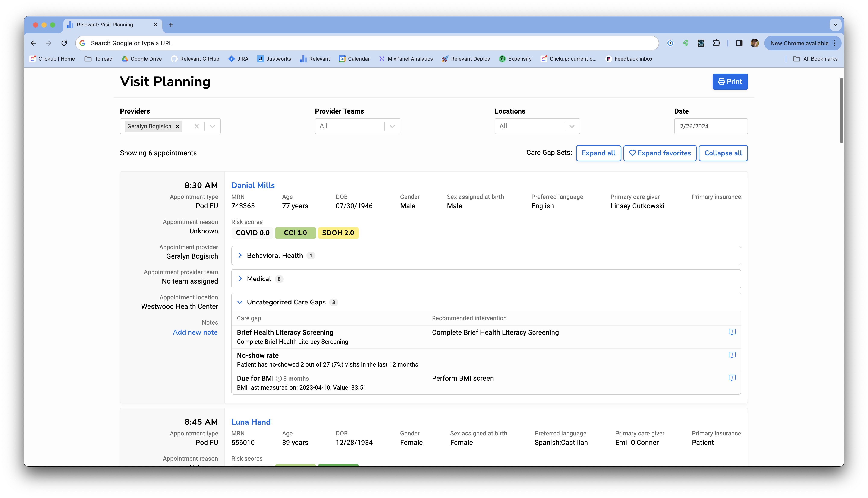This screenshot has height=498, width=868.
Task: Click the Expand favorites button
Action: click(x=660, y=153)
